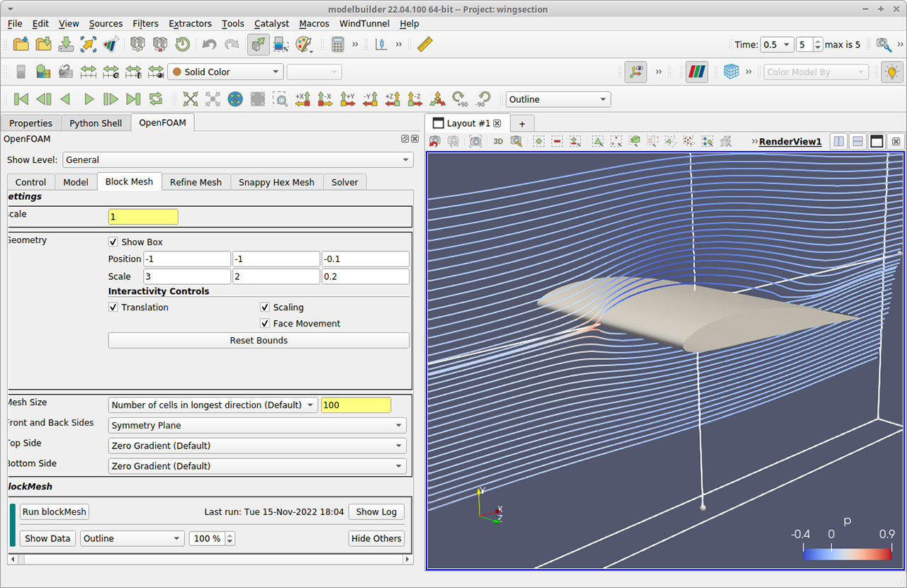Image resolution: width=907 pixels, height=588 pixels.
Task: Open the Front and Back Sides dropdown
Action: coord(257,425)
